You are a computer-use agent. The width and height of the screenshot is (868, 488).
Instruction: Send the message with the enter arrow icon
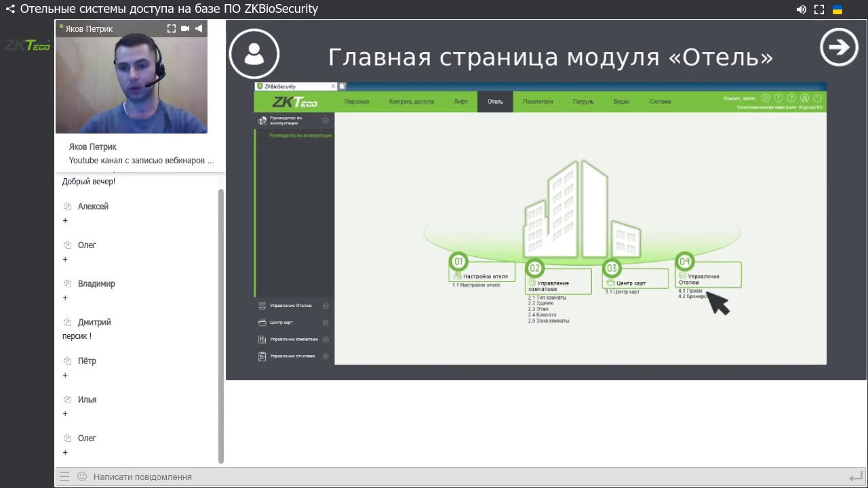[856, 476]
